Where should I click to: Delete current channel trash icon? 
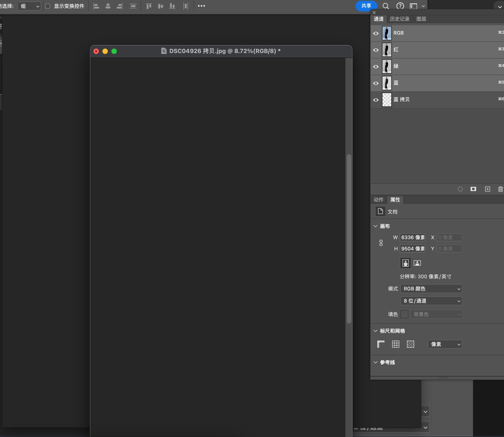500,189
